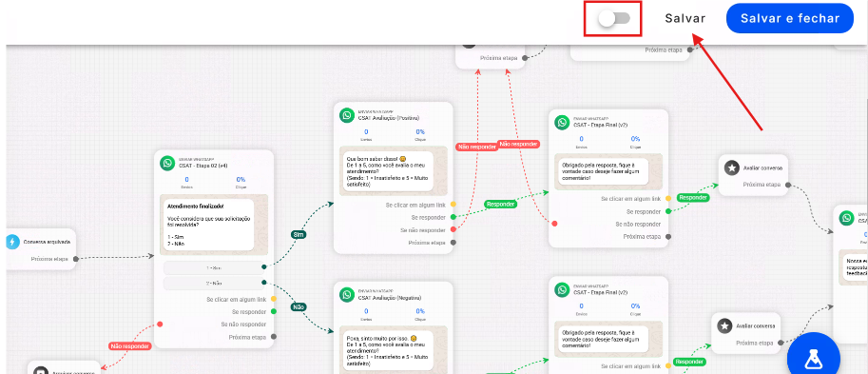Click the Salvar e fechar button
Screen dimensions: 868x374
[x=790, y=18]
